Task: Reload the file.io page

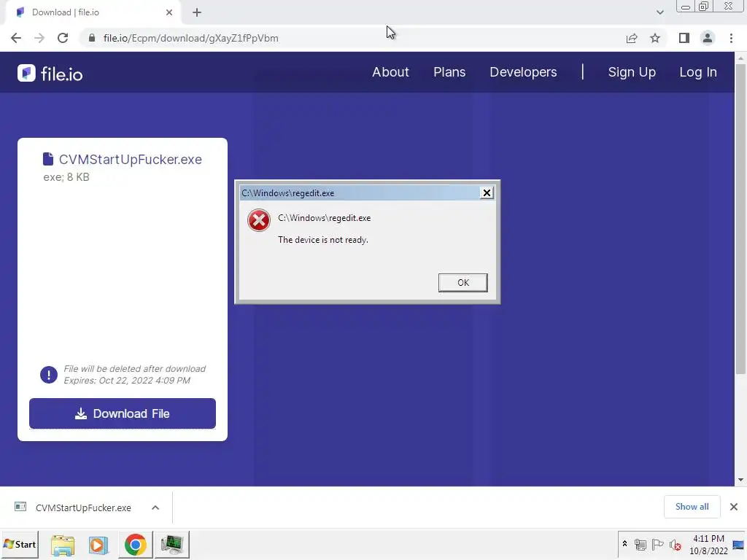Action: [63, 38]
